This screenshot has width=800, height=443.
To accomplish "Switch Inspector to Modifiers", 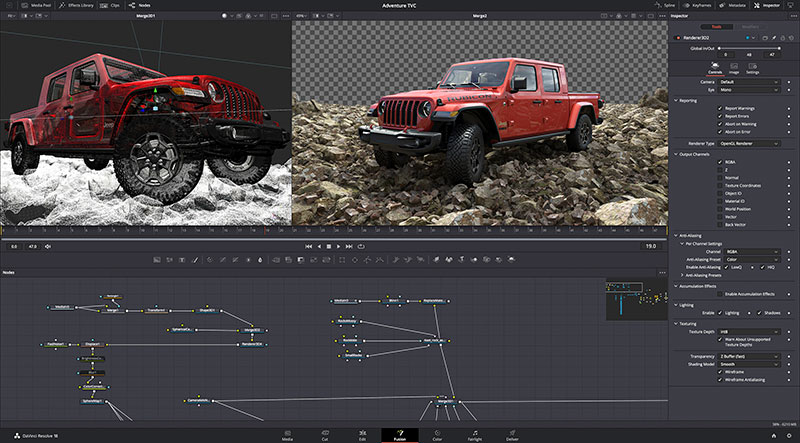I will coord(750,27).
